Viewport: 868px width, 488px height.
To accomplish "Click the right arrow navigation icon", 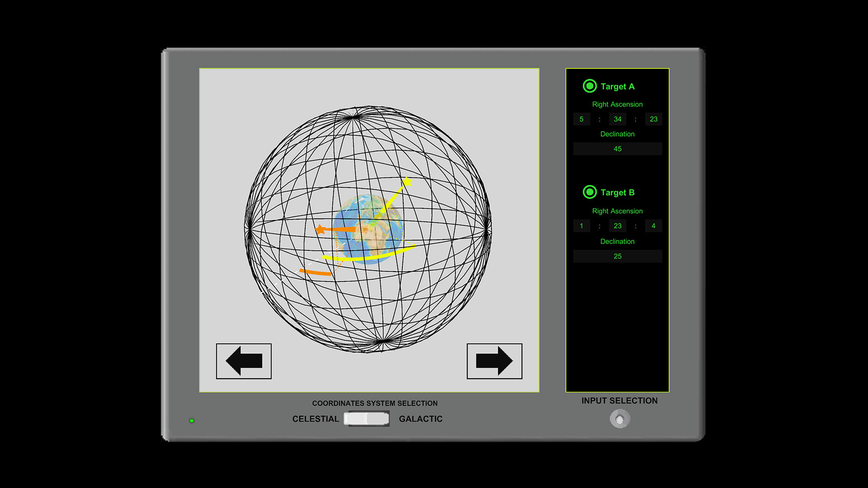I will (494, 360).
